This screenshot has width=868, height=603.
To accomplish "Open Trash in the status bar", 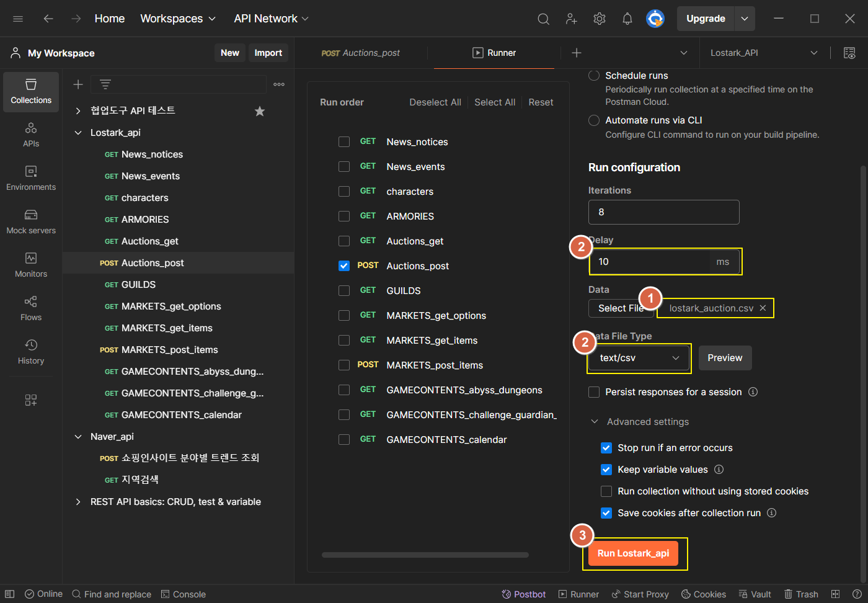I will coord(801,594).
